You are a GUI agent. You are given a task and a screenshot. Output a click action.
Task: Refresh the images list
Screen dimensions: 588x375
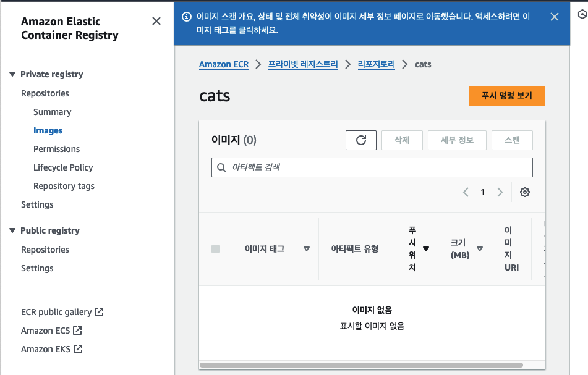tap(360, 140)
